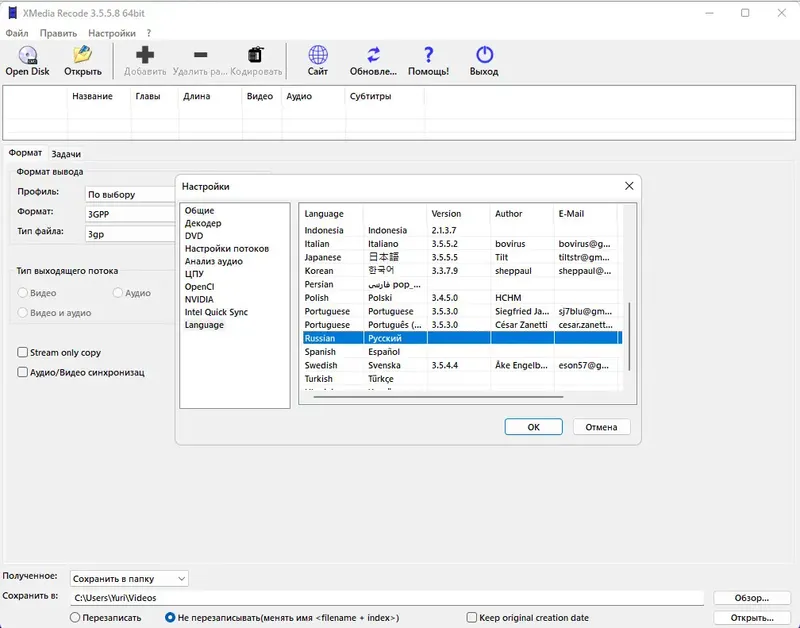Toggle Аудио/Видео синхронизац checkbox

point(22,372)
